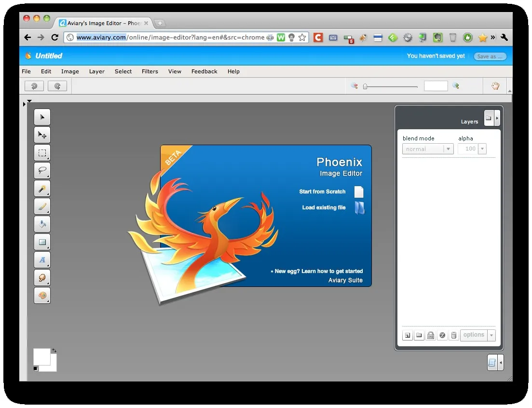
Task: Lock the current layer
Action: pyautogui.click(x=431, y=336)
